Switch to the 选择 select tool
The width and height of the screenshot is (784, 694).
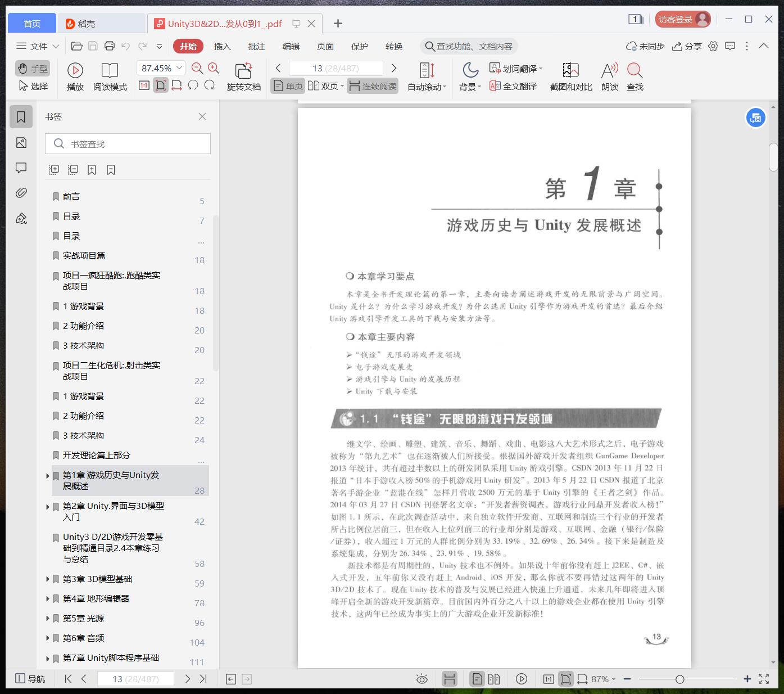33,86
